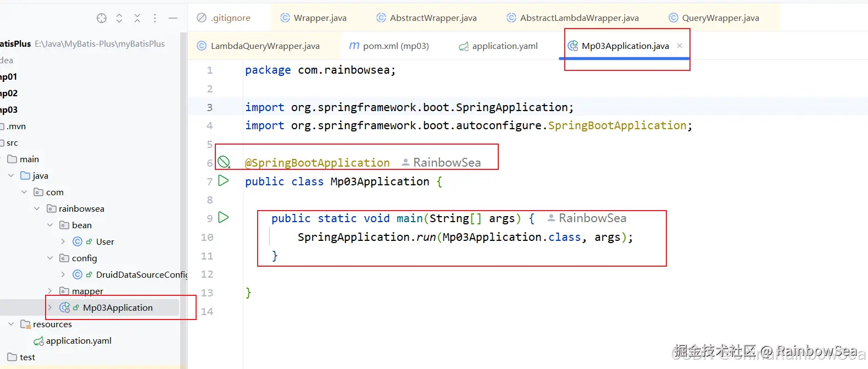Switch to the application.yaml editor tab
868x369 pixels.
tap(498, 46)
